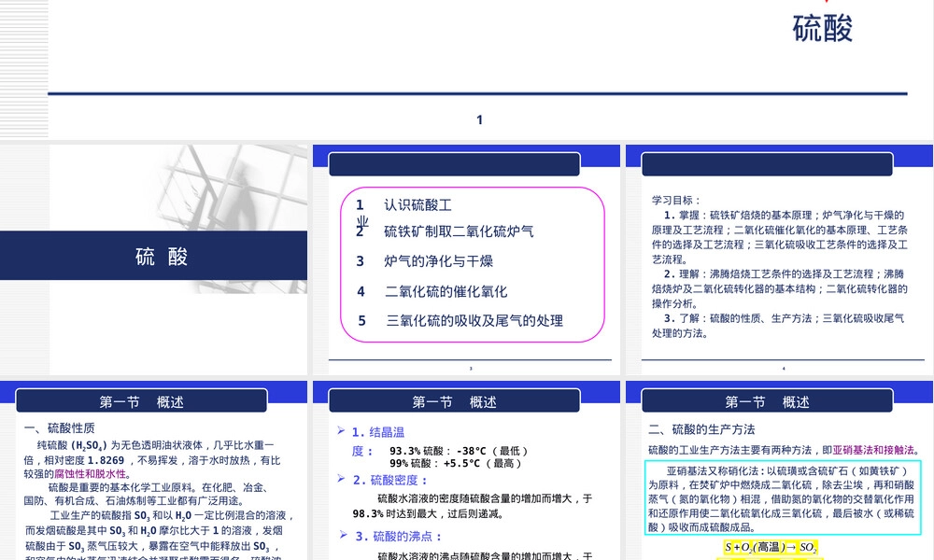934x560 pixels.
Task: Click the 学习目标： heading
Action: [x=676, y=201]
